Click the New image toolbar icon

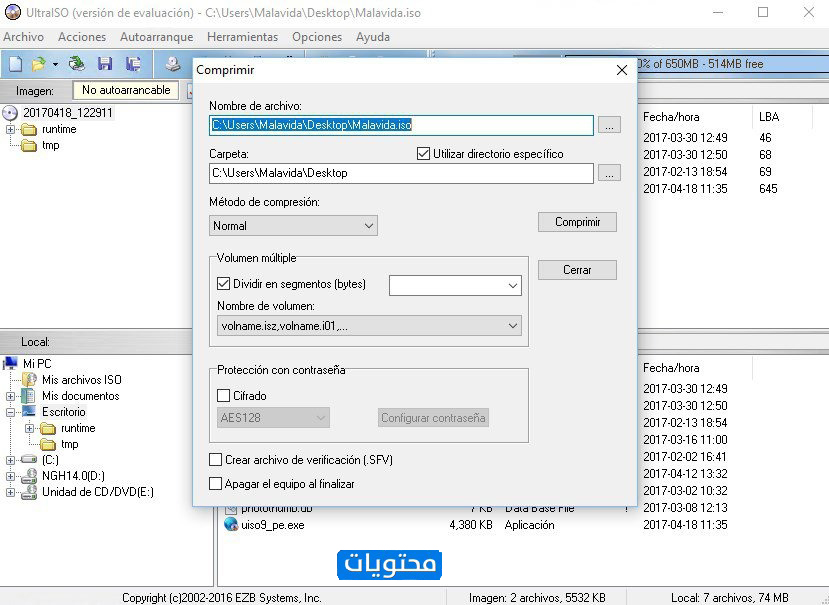tap(15, 64)
